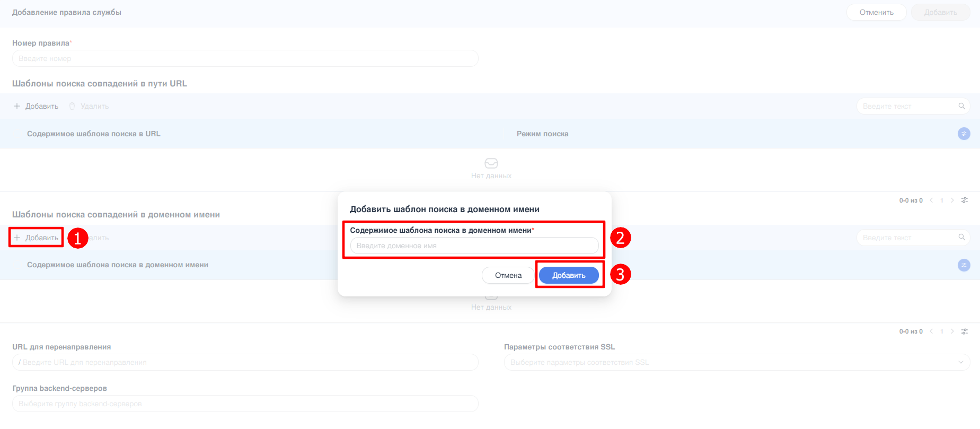Open the Группа backend-серверов selector
The height and width of the screenshot is (429, 980).
pos(245,404)
